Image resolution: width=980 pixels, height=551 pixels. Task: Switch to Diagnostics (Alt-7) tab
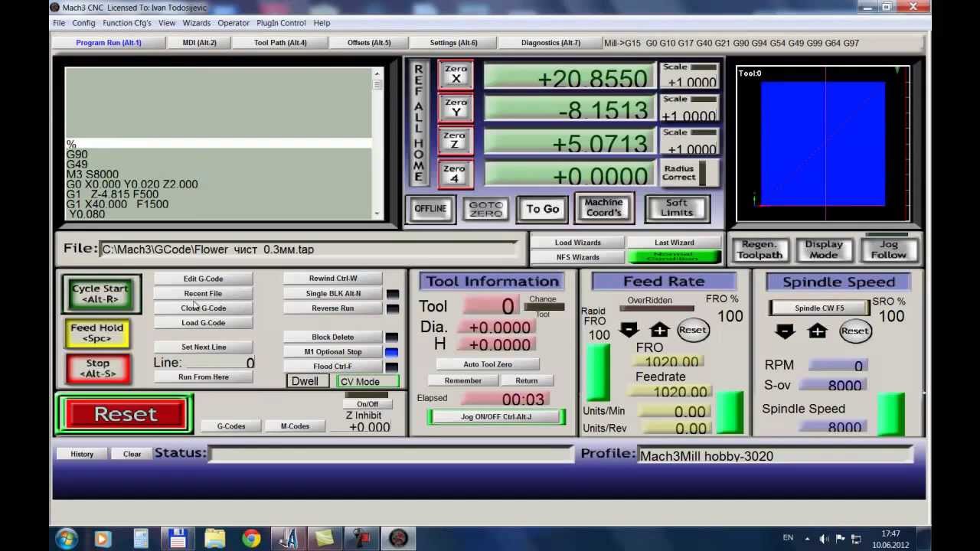tap(550, 43)
